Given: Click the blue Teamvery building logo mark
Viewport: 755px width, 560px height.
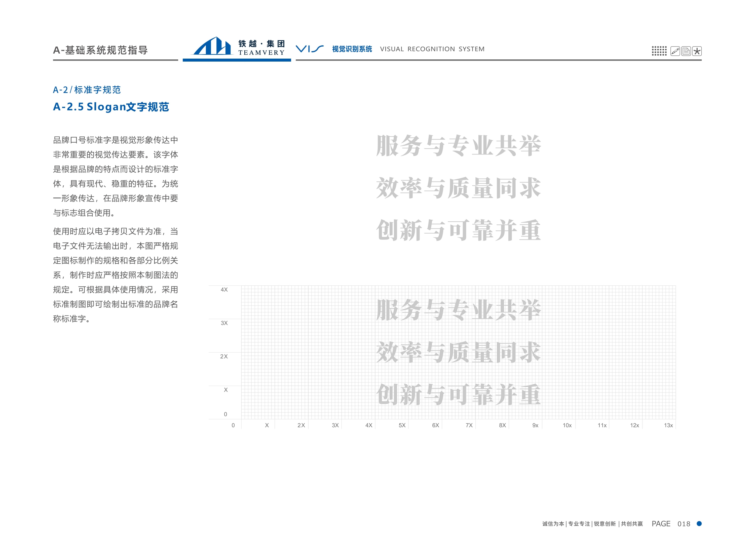Looking at the screenshot, I should coord(213,46).
